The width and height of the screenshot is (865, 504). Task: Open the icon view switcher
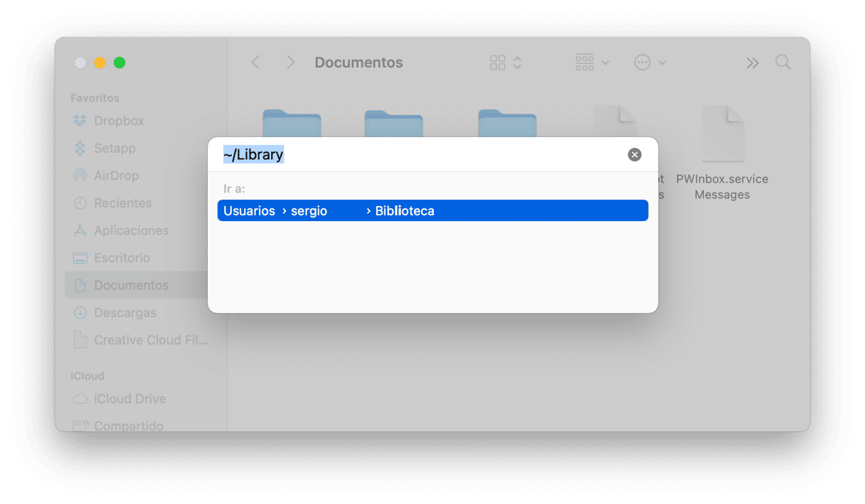click(506, 63)
